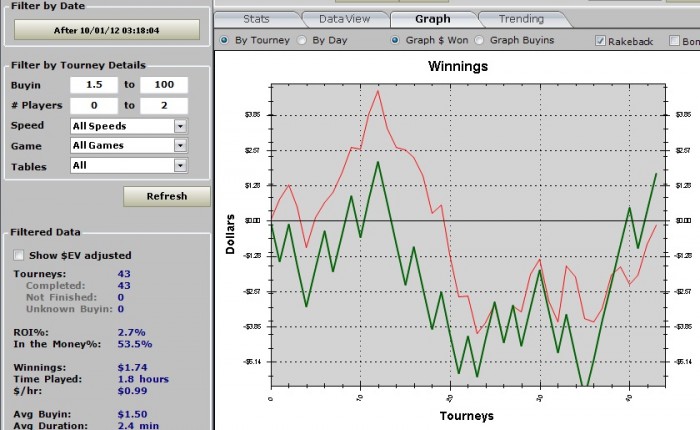The height and width of the screenshot is (430, 700).
Task: Select the By Day radio button
Action: point(302,40)
